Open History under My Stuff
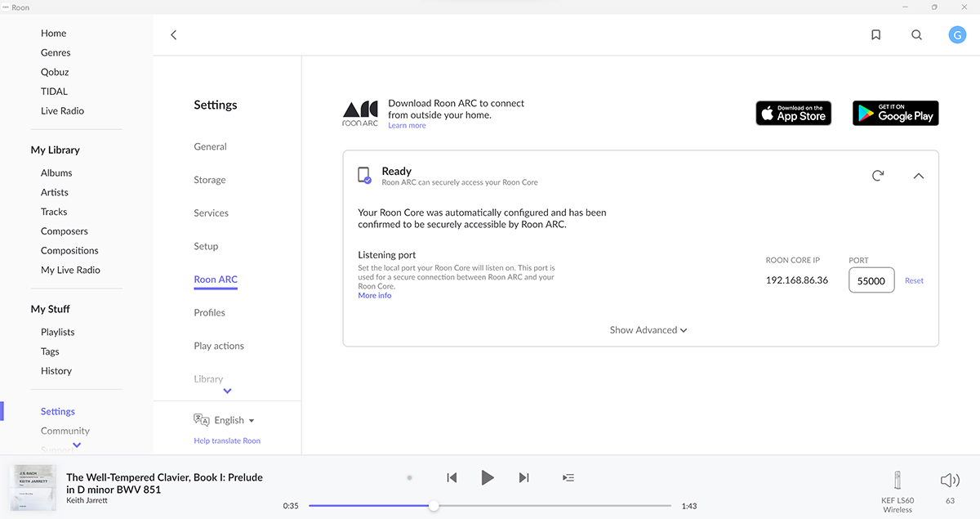Viewport: 980px width, 519px height. 56,371
